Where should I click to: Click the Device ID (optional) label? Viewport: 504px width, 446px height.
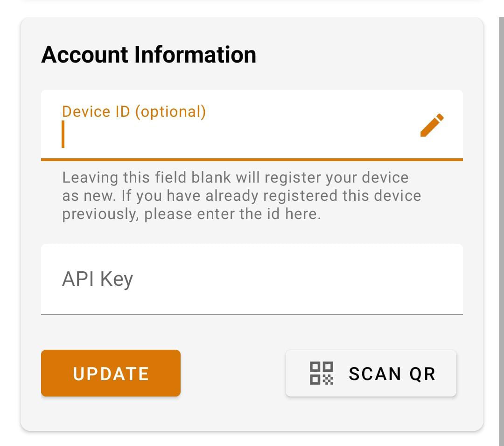133,111
